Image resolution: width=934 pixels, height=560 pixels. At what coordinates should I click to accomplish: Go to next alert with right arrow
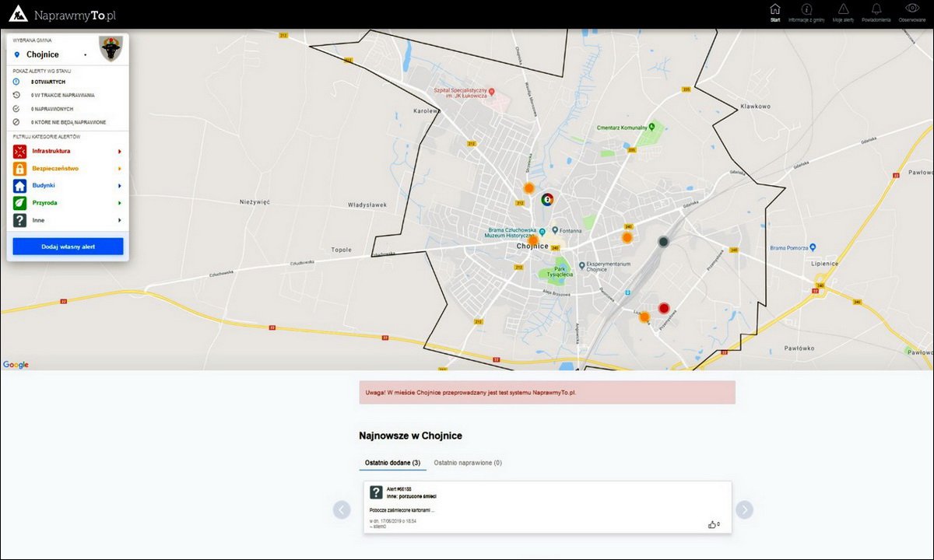(745, 509)
